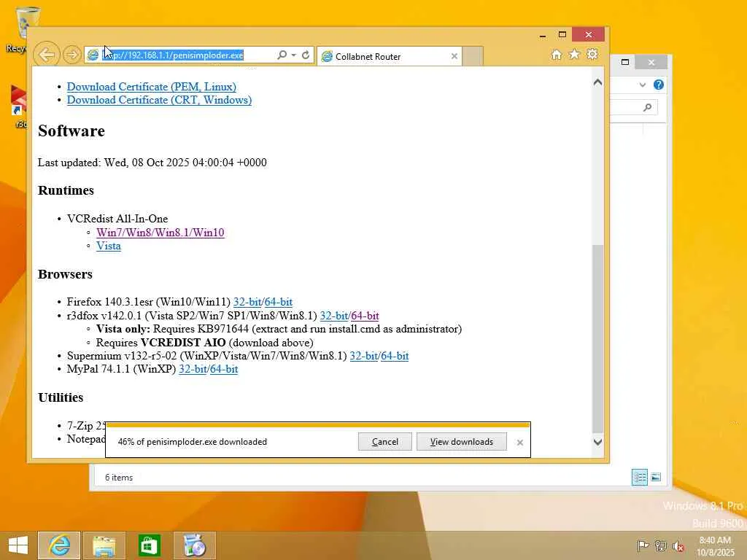Image resolution: width=747 pixels, height=560 pixels.
Task: Click the page scrollbar up arrow
Action: pyautogui.click(x=598, y=82)
